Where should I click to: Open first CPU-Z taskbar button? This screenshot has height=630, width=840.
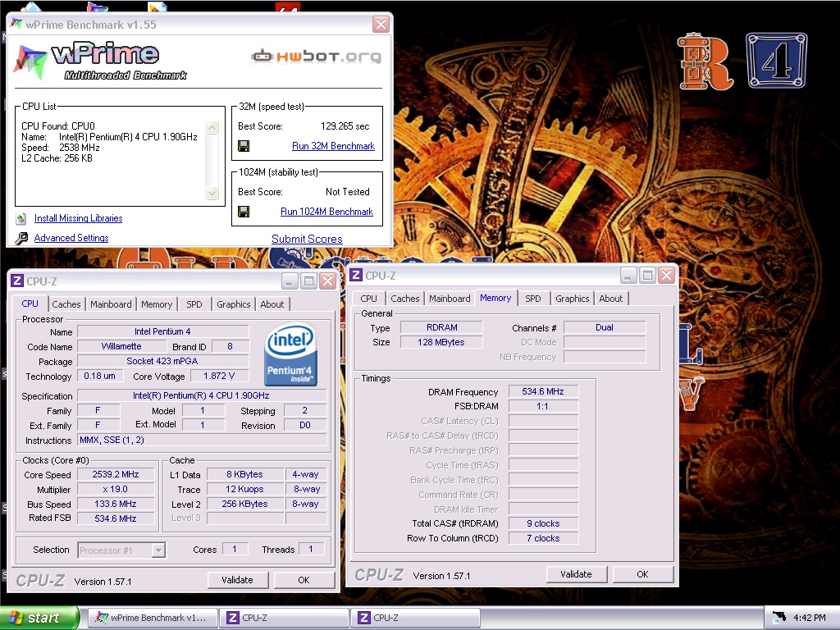coord(284,618)
